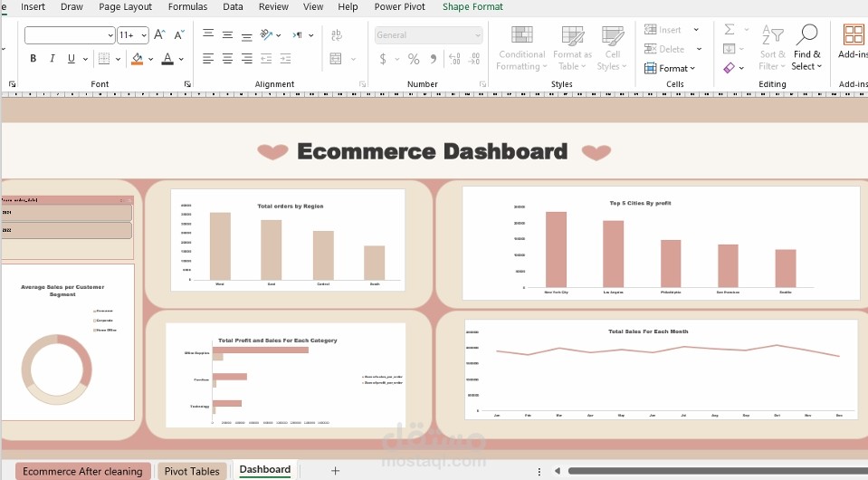Open the Font dialog launcher
The height and width of the screenshot is (480, 868).
pyautogui.click(x=187, y=84)
